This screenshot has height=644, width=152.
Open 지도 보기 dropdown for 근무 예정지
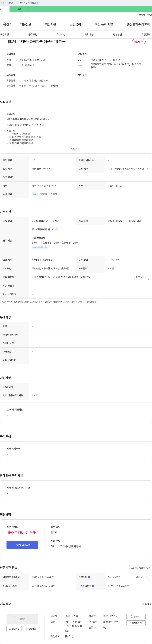[x=141, y=277]
